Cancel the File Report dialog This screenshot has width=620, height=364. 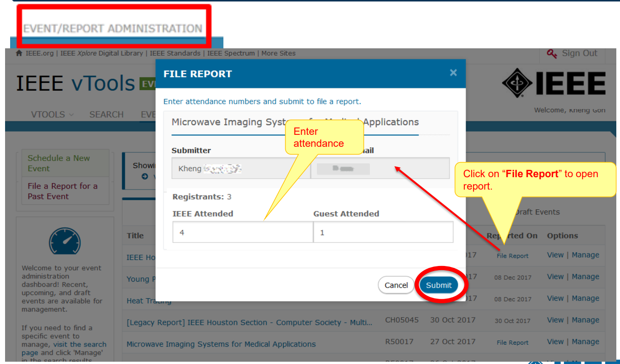pos(396,285)
